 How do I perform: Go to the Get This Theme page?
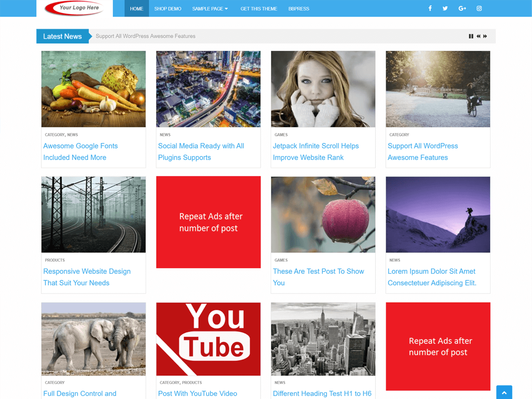(259, 9)
